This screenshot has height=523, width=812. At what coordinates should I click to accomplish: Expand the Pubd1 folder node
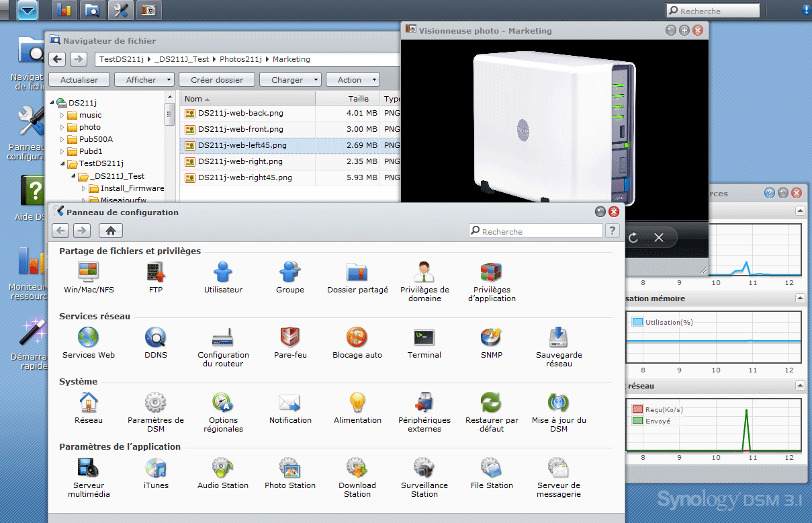tap(62, 151)
